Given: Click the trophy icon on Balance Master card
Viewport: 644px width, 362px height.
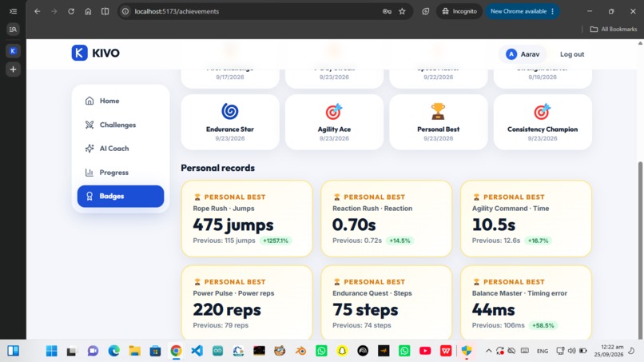Looking at the screenshot, I should pyautogui.click(x=476, y=282).
